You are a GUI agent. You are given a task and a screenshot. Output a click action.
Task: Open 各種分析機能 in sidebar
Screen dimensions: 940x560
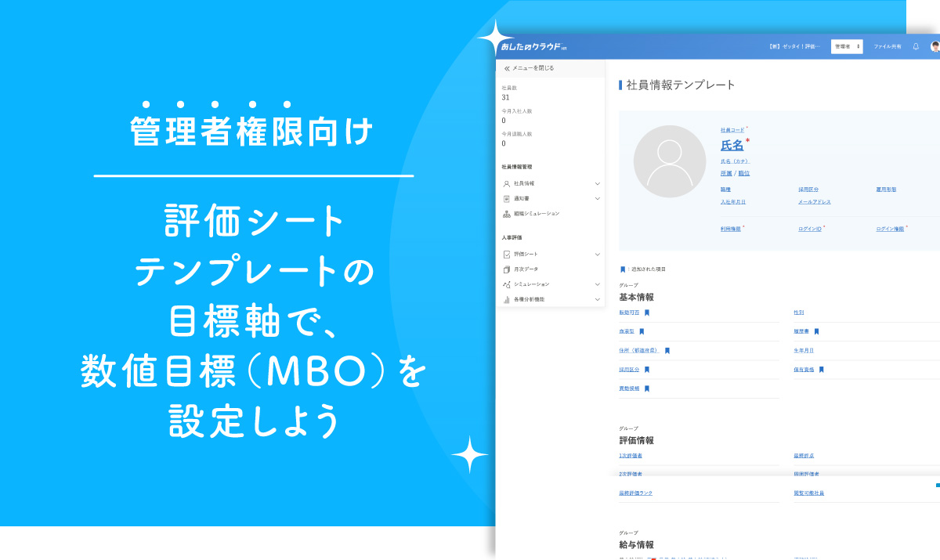coord(529,299)
